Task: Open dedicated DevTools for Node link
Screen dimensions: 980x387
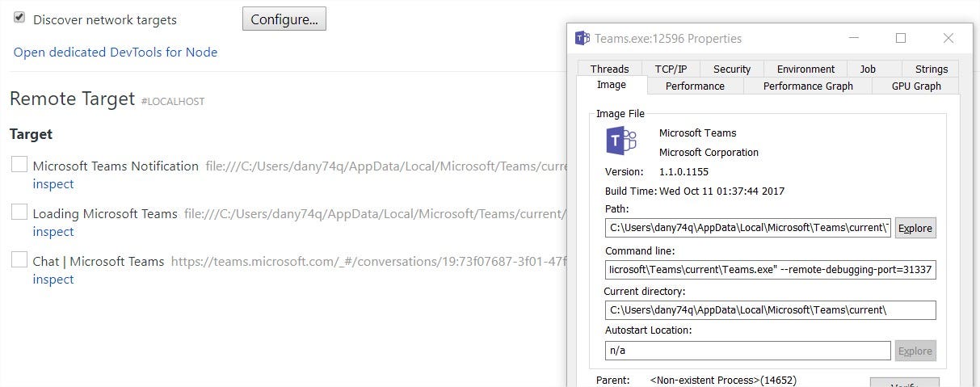Action: (116, 52)
